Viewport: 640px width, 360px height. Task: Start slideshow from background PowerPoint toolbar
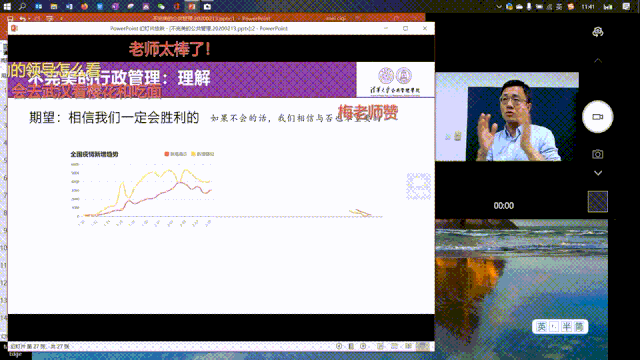point(49,18)
